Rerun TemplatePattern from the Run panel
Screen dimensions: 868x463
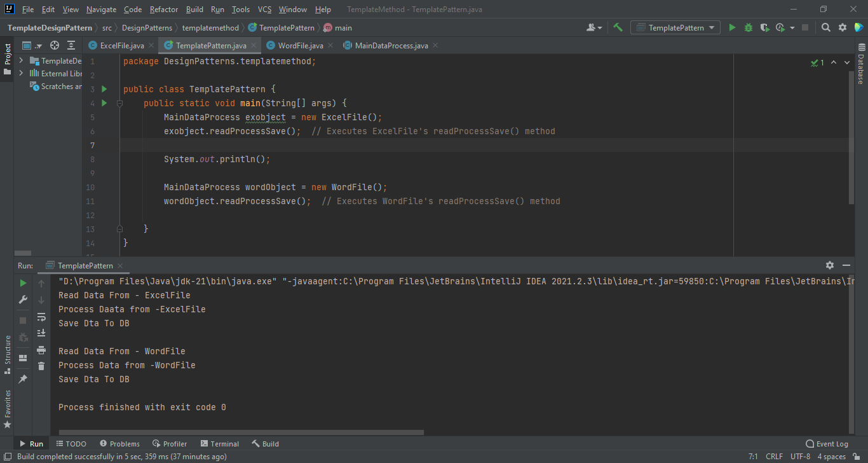(23, 283)
